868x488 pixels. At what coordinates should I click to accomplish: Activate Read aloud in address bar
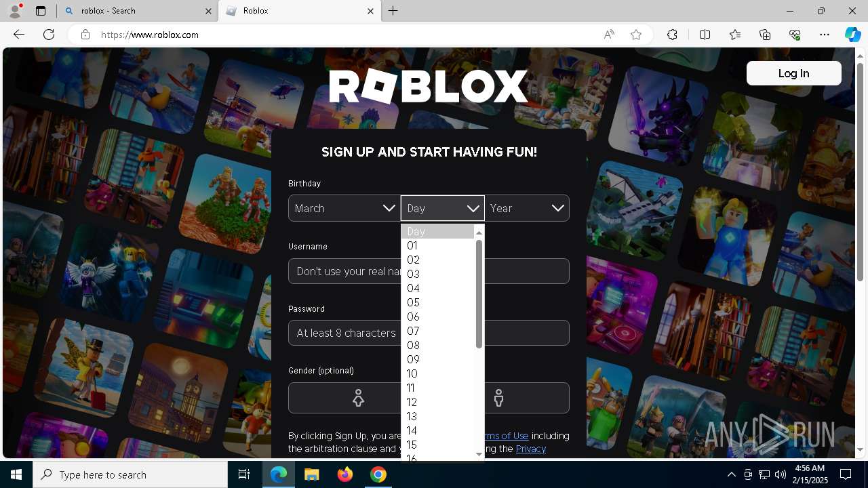click(609, 35)
